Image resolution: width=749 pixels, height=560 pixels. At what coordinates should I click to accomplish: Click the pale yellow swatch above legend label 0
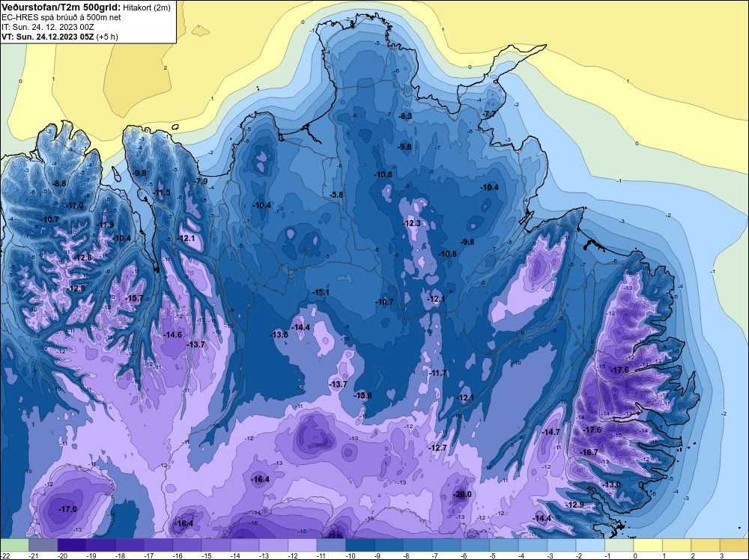(x=648, y=545)
